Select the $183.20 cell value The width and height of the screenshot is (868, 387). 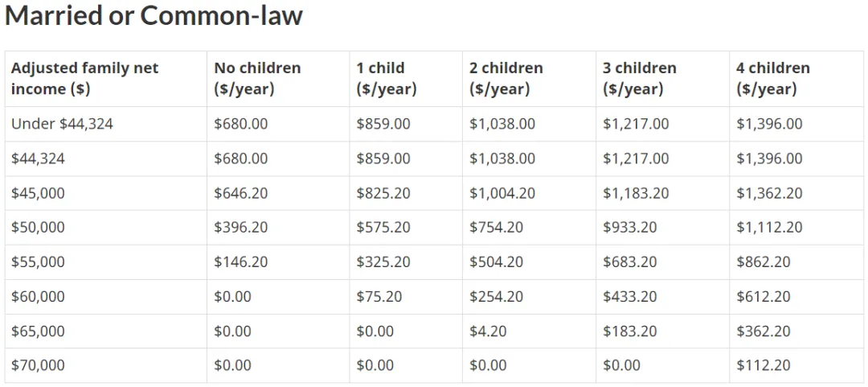point(630,331)
